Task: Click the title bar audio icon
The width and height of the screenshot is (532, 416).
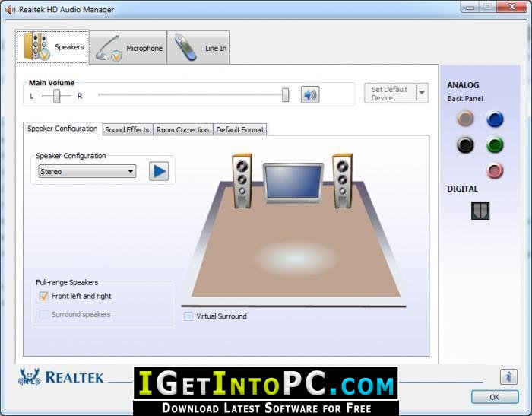Action: coord(10,10)
